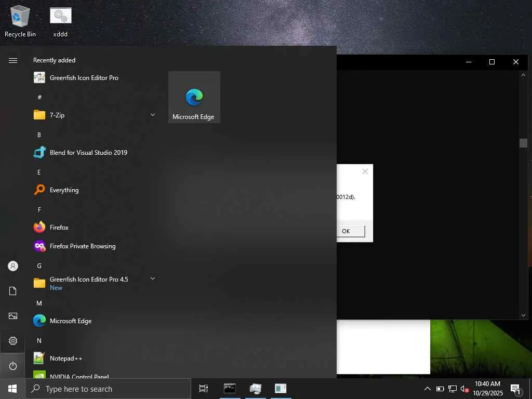Open the Recycle Bin desktop icon
Viewport: 532px width, 399px height.
[20, 21]
